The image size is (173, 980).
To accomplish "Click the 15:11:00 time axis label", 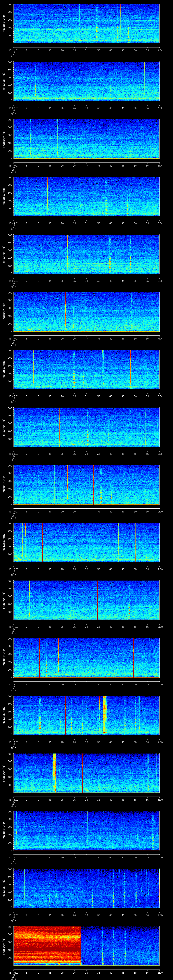I will point(13,627).
